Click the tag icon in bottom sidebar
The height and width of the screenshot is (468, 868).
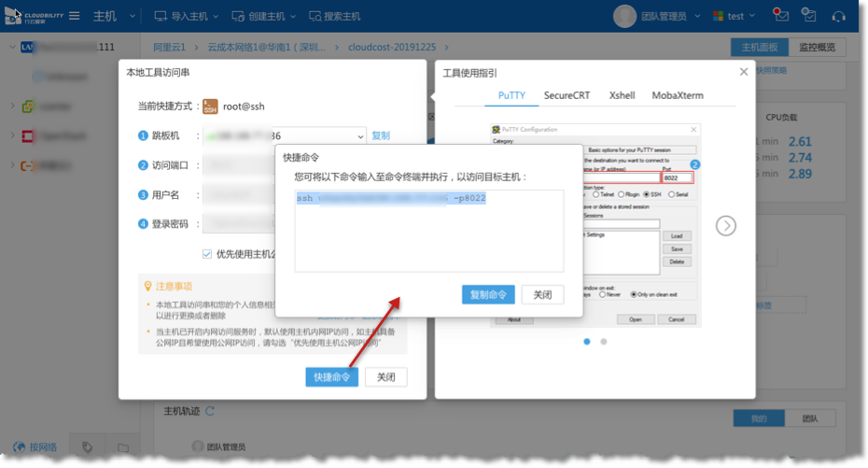click(87, 447)
